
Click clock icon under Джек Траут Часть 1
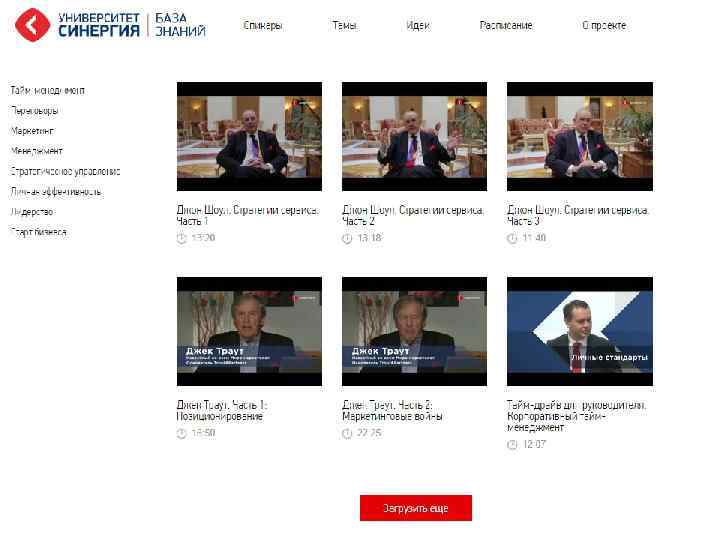(x=182, y=433)
